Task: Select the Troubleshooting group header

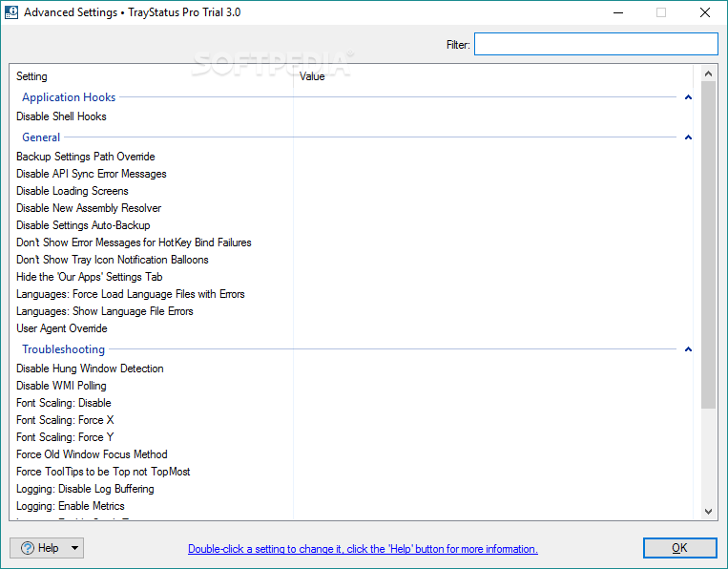Action: [x=64, y=348]
